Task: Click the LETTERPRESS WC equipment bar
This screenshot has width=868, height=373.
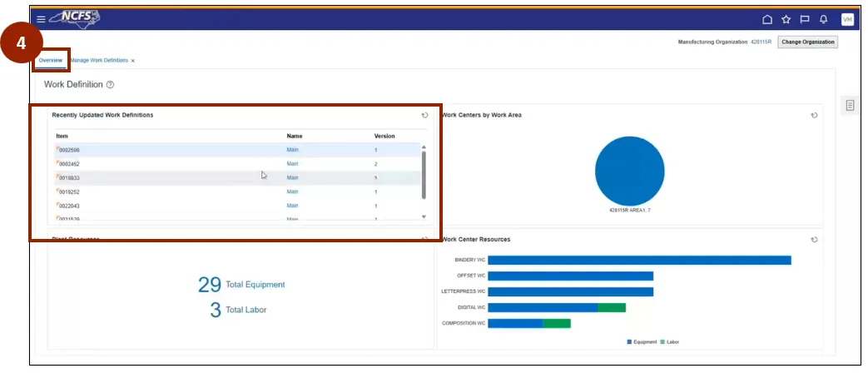Action: tap(570, 291)
